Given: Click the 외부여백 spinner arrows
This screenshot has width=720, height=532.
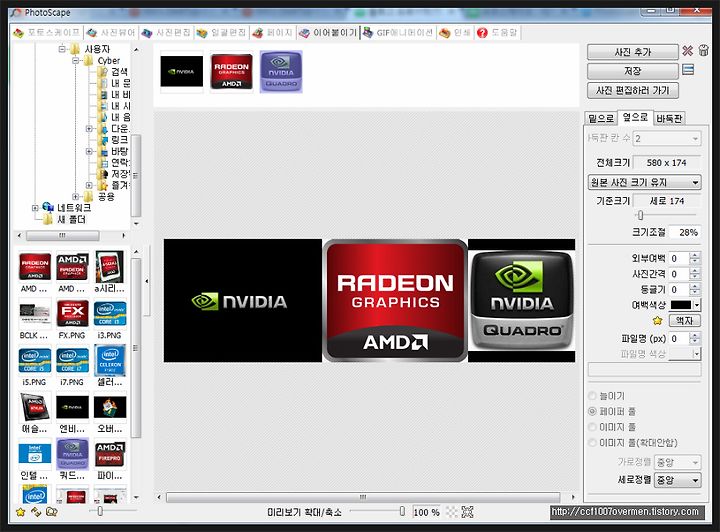Looking at the screenshot, I should coord(695,258).
